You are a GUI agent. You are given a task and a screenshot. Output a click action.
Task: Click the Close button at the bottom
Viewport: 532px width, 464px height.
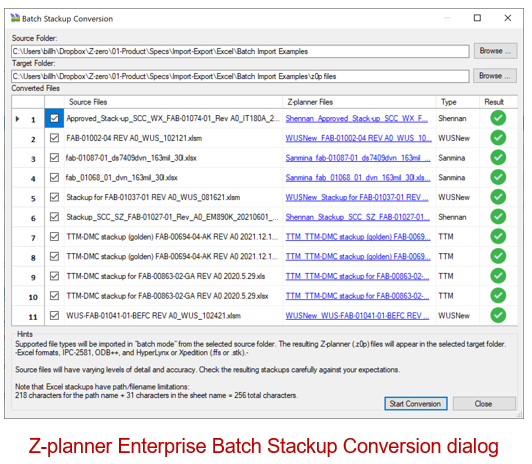pyautogui.click(x=484, y=404)
